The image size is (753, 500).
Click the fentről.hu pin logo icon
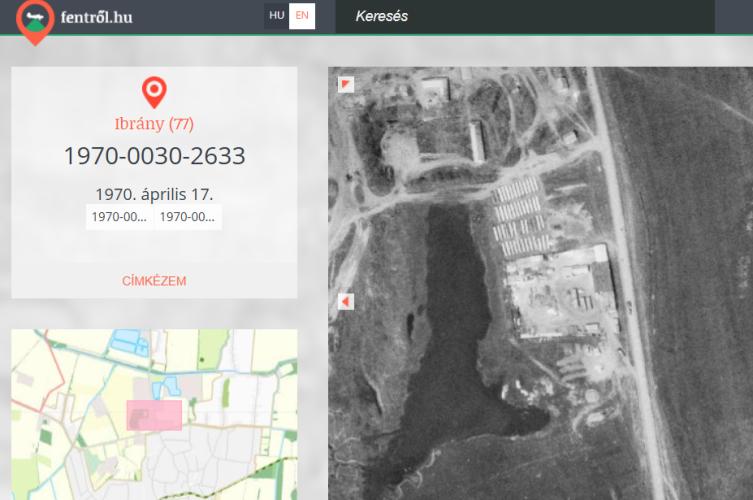coord(35,21)
